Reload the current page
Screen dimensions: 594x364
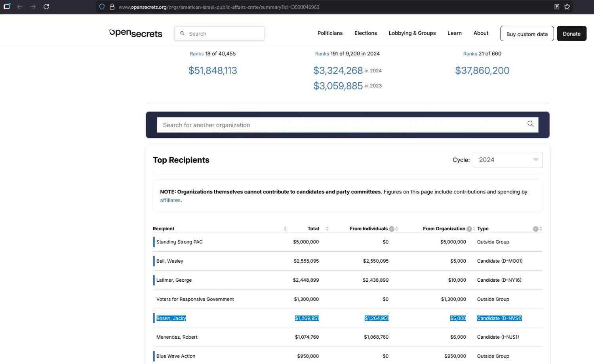(46, 7)
